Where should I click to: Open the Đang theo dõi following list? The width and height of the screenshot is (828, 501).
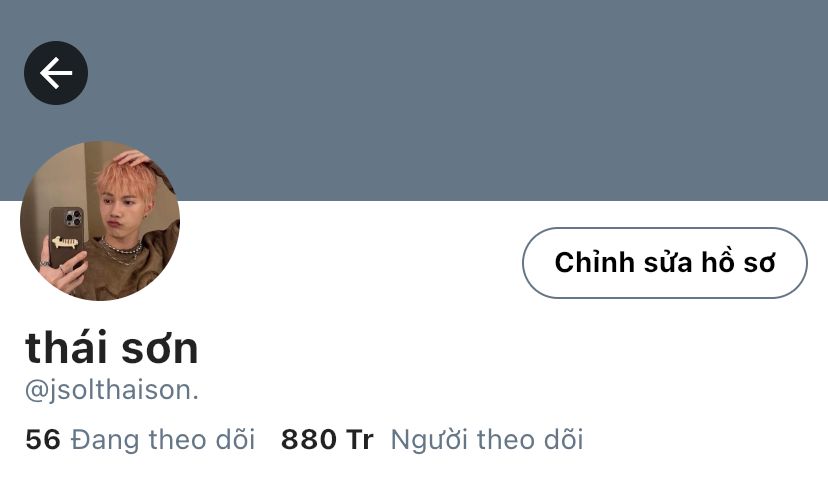163,440
